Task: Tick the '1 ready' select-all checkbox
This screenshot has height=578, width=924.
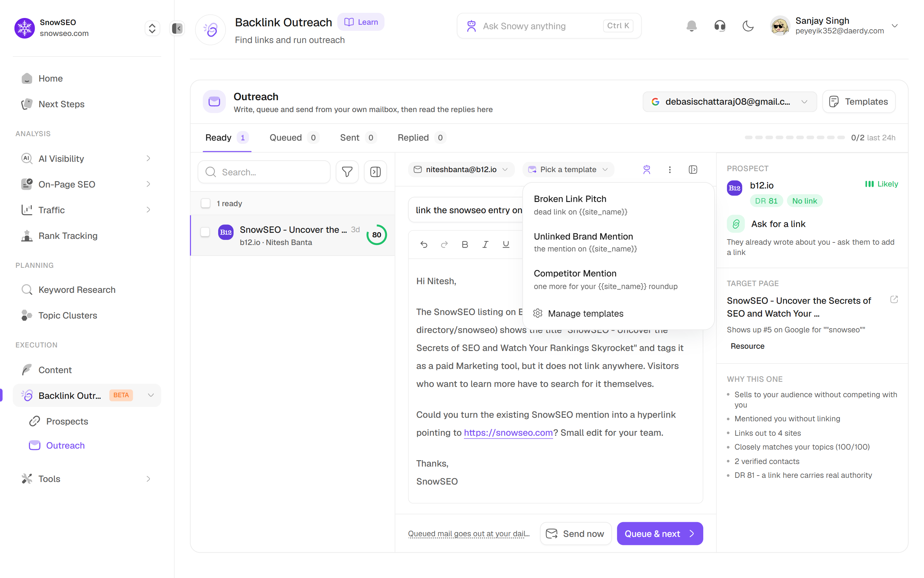Action: tap(206, 203)
